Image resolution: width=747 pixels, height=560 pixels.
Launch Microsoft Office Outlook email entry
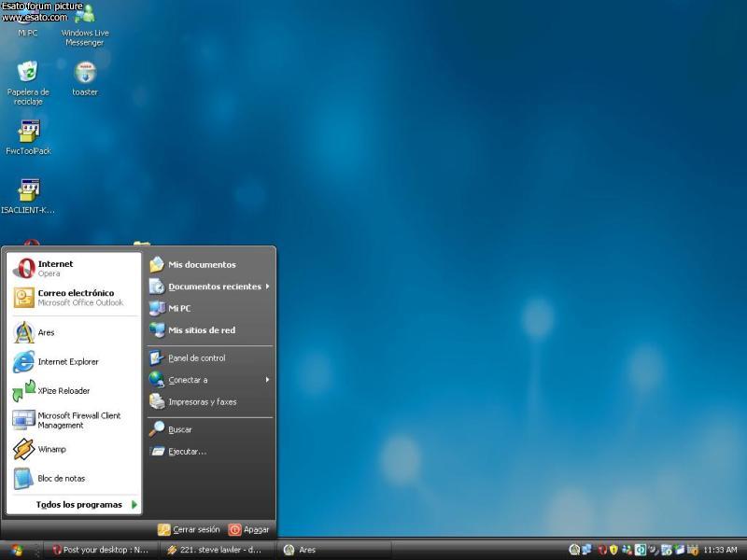click(x=74, y=298)
